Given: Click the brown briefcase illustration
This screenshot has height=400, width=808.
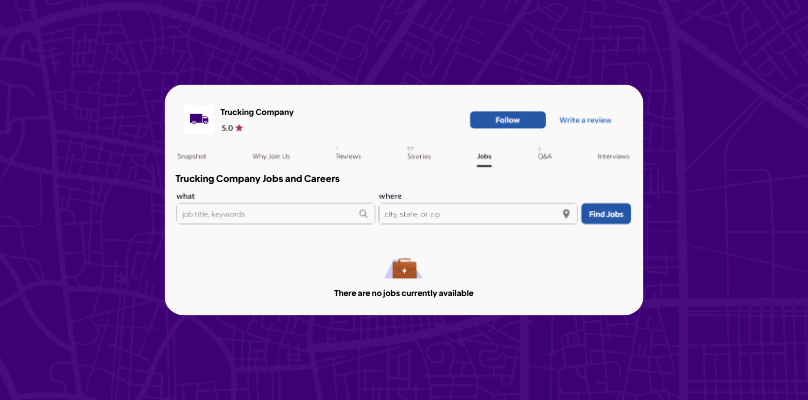Looking at the screenshot, I should click(x=404, y=269).
